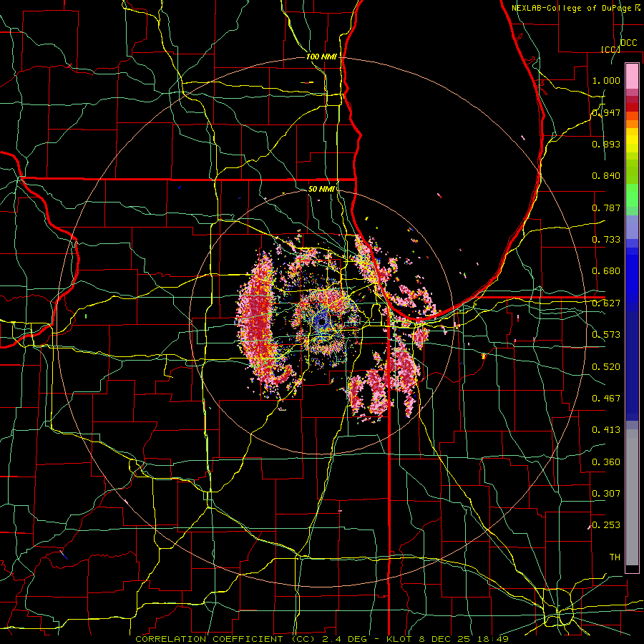Click the DCC legend label
The height and width of the screenshot is (644, 644).
(629, 43)
